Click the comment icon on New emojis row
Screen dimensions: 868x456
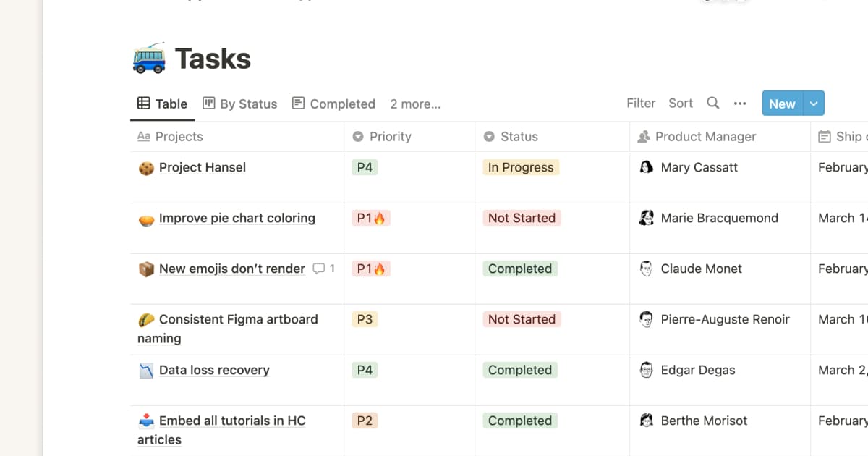coord(318,269)
